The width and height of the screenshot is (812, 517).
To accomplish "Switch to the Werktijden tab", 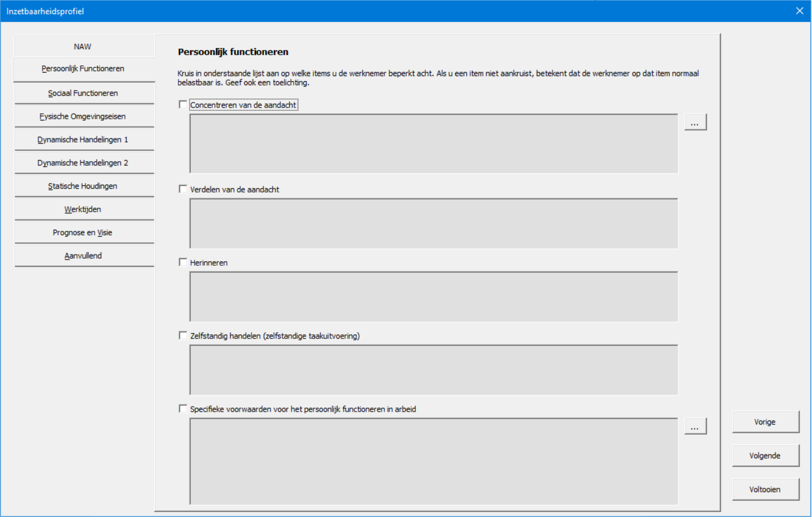I will (83, 209).
